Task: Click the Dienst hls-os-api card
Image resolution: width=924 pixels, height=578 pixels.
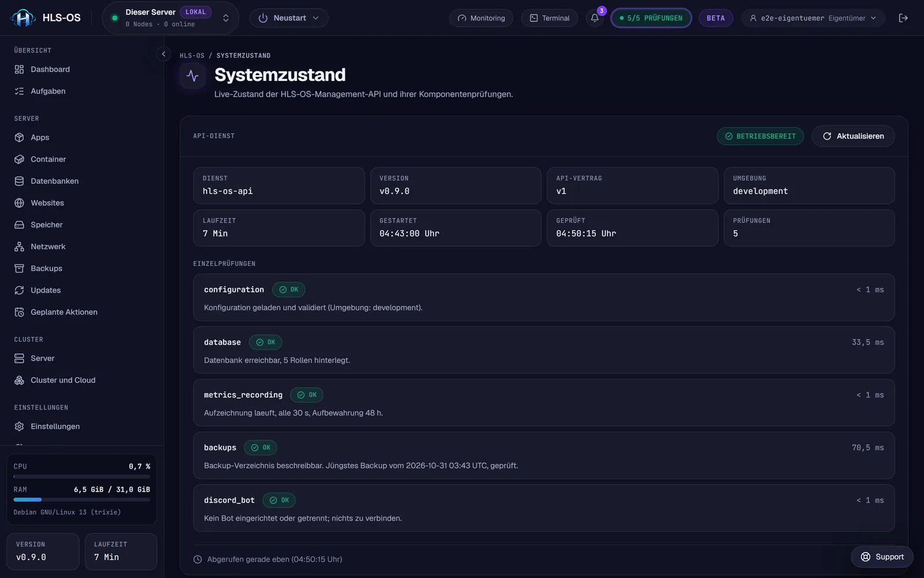Action: (x=279, y=186)
